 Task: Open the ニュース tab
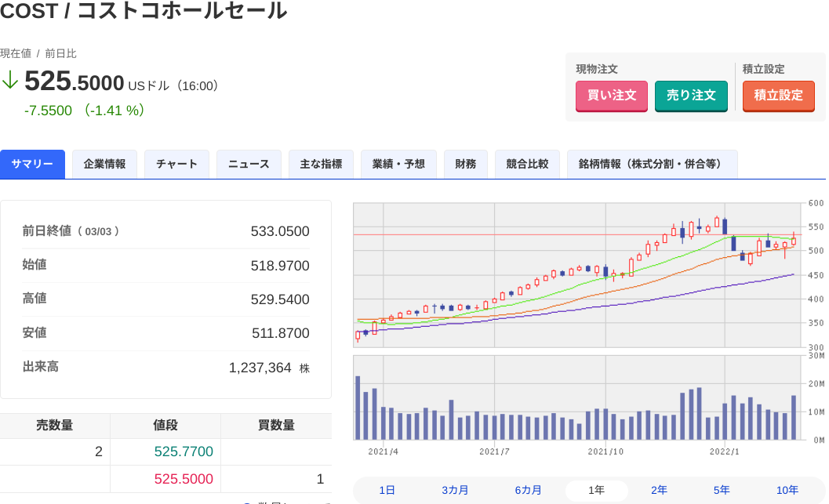click(249, 165)
